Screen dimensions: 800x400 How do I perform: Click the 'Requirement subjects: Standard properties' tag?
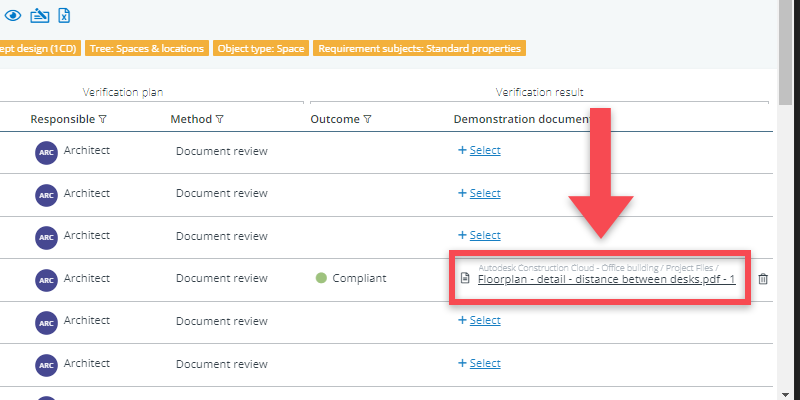(x=419, y=48)
